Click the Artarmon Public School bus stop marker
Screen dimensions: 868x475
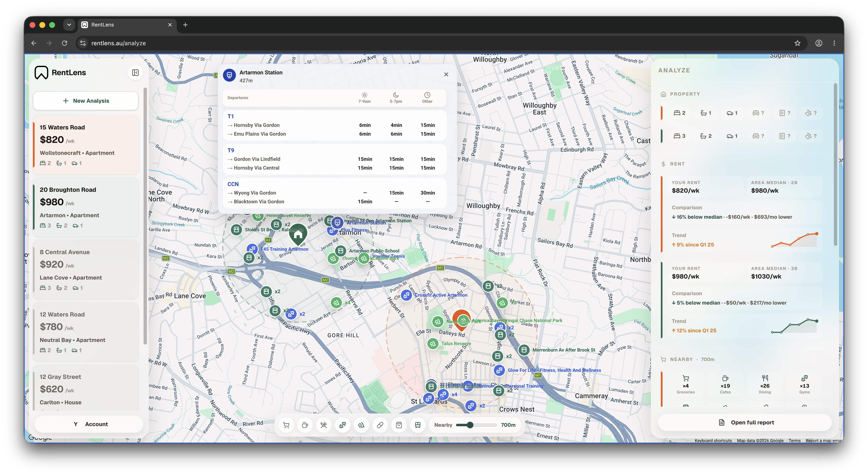341,251
